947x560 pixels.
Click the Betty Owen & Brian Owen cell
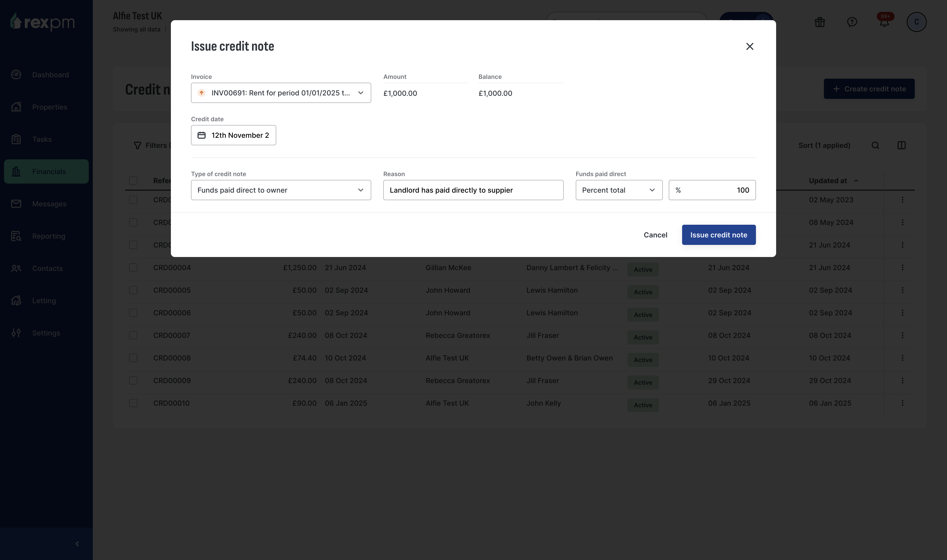[x=569, y=358]
